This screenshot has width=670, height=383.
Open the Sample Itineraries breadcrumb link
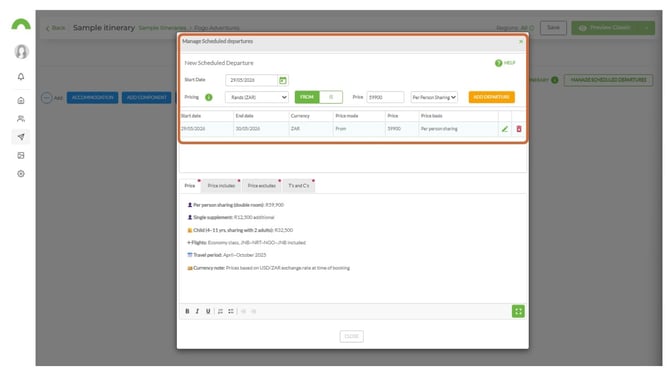[x=162, y=28]
